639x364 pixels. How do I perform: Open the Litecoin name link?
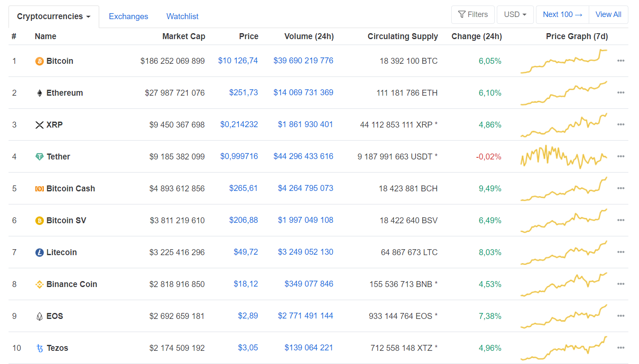62,253
